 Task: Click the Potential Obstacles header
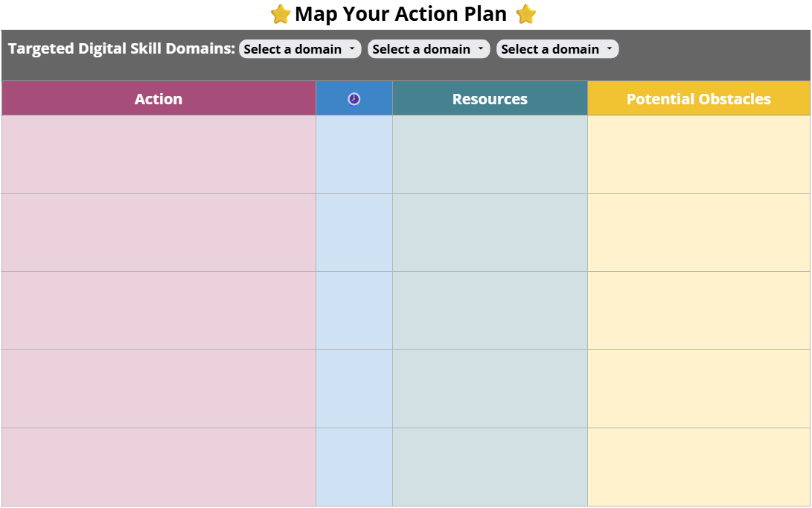697,98
